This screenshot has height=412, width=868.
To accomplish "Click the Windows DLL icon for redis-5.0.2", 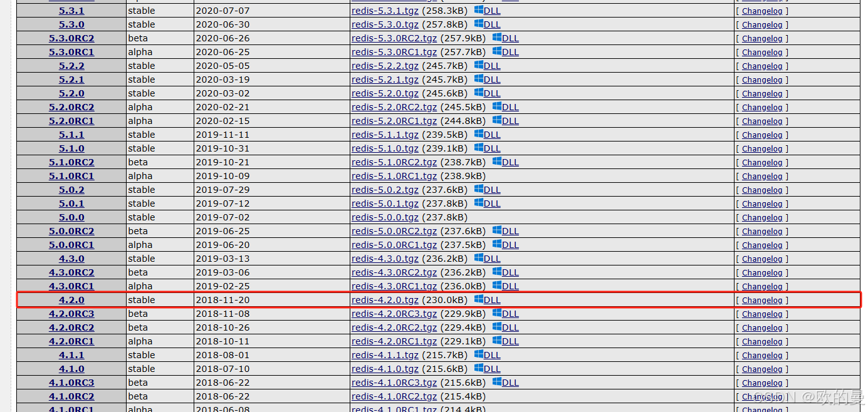I will click(479, 189).
